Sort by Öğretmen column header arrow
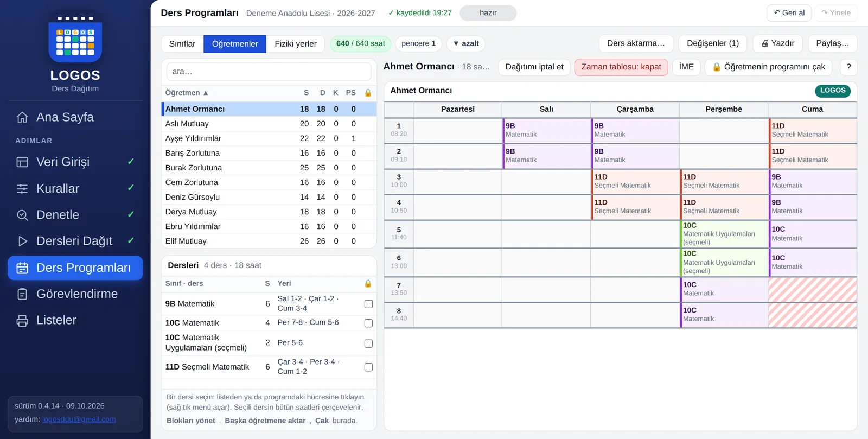868x439 pixels. pyautogui.click(x=206, y=93)
